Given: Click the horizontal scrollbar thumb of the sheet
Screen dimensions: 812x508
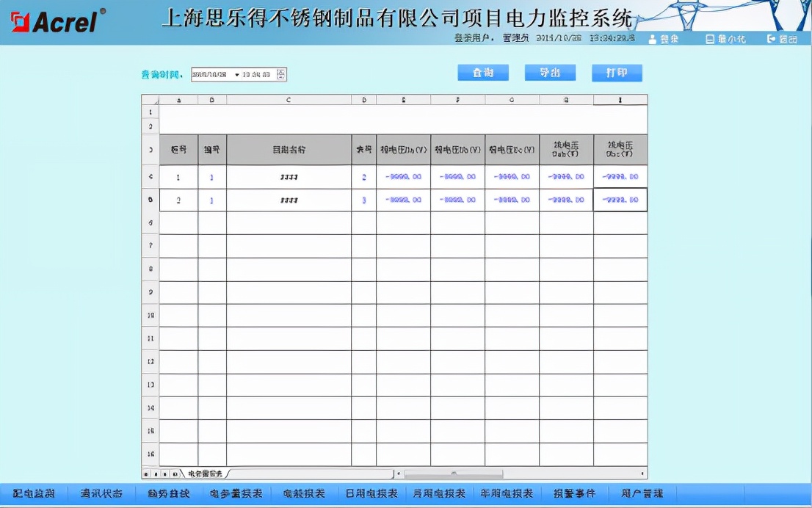Looking at the screenshot, I should coord(454,473).
